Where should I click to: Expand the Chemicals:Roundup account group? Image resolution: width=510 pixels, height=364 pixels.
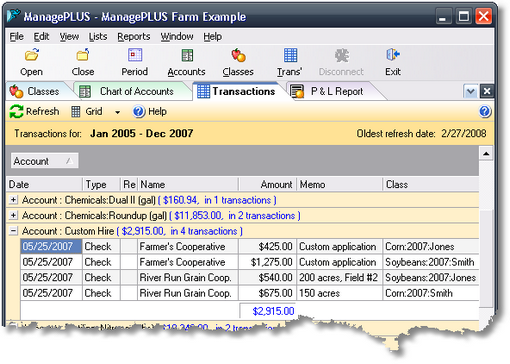(x=13, y=215)
